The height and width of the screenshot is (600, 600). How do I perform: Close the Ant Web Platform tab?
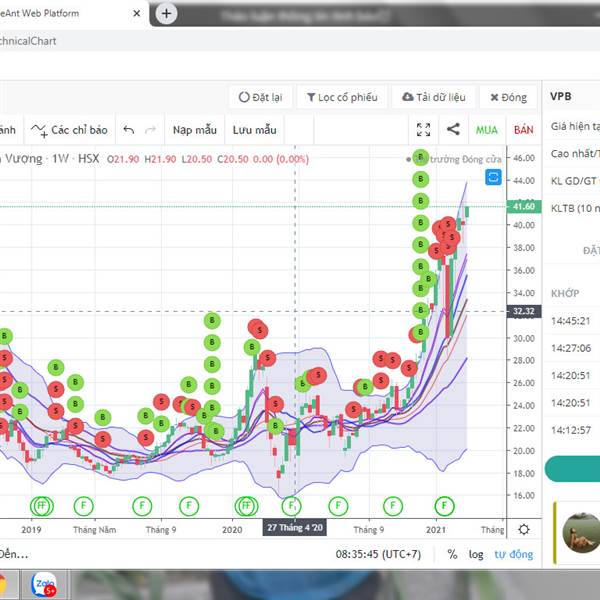click(137, 13)
